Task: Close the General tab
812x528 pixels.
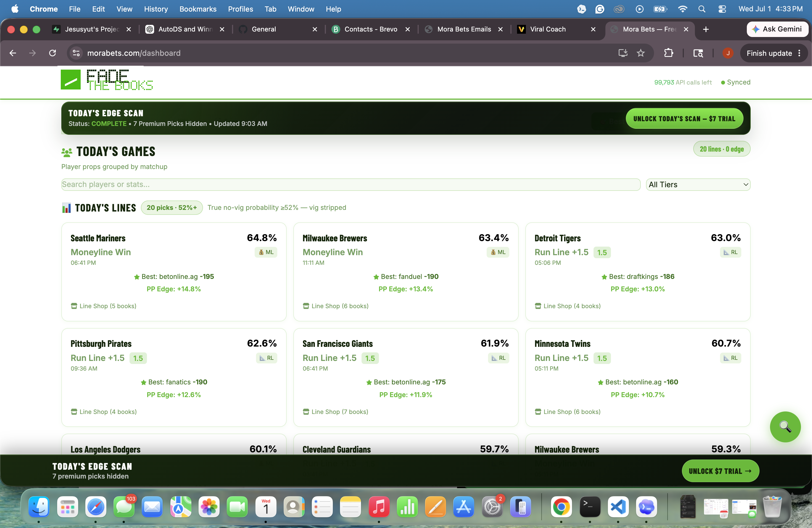Action: [315, 29]
